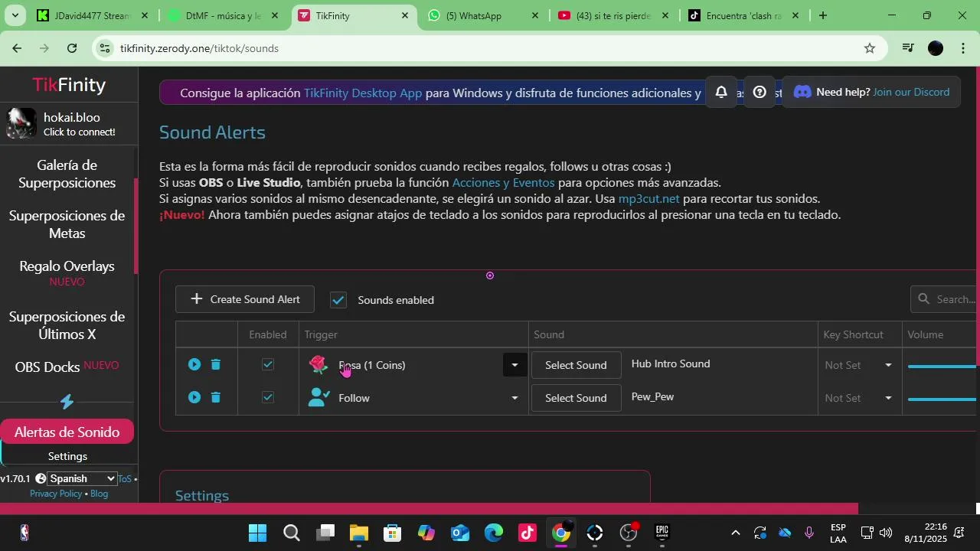Screen dimensions: 980x551
Task: Bookmark this page with star icon
Action: pos(870,48)
